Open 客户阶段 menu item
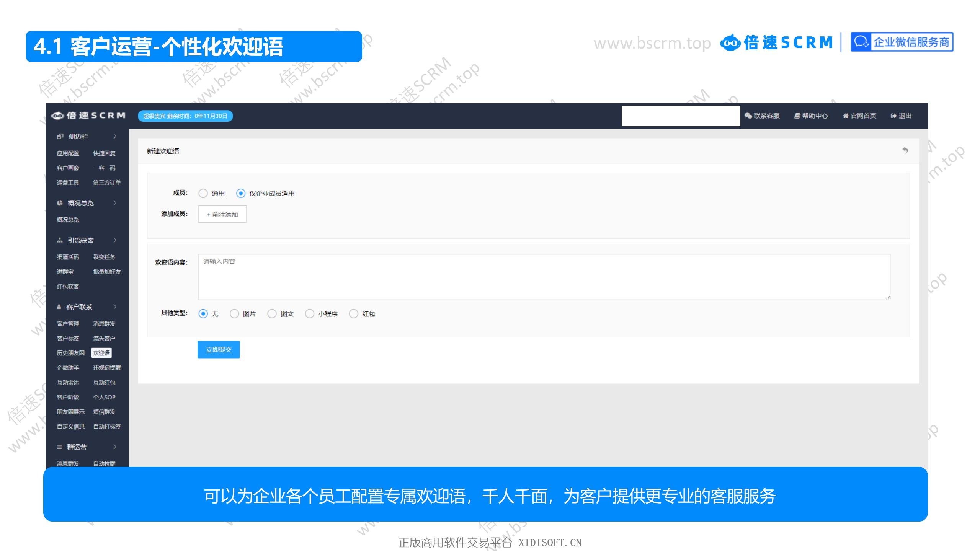Viewport: 980px width, 551px height. pyautogui.click(x=68, y=397)
